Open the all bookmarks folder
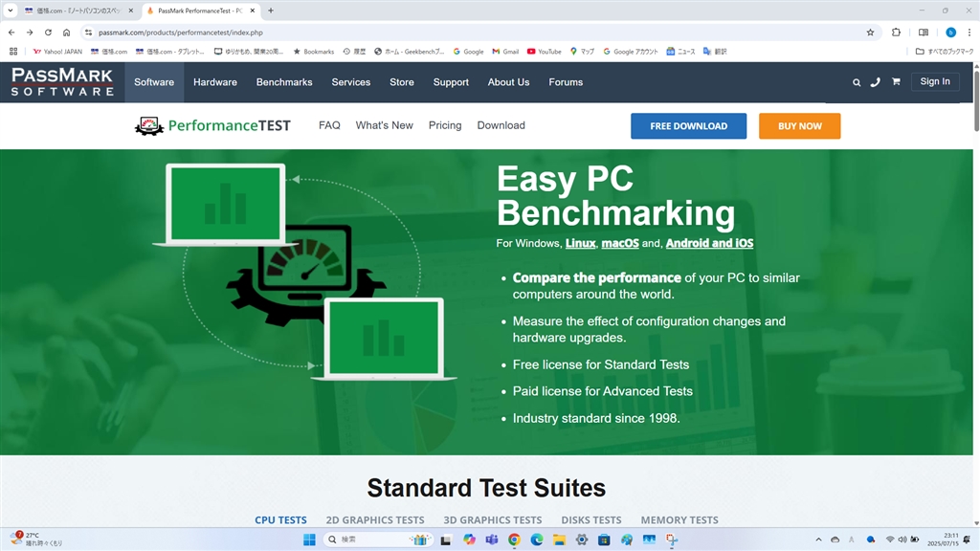Viewport: 980px width, 551px height. click(x=945, y=52)
